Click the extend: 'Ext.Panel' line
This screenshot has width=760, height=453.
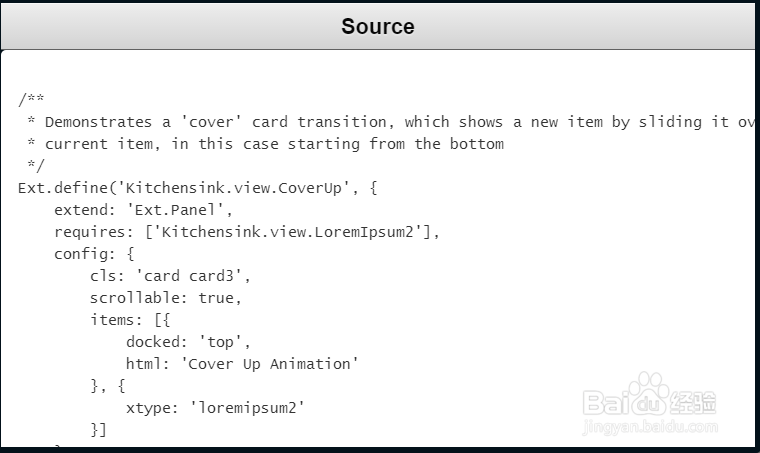point(142,210)
